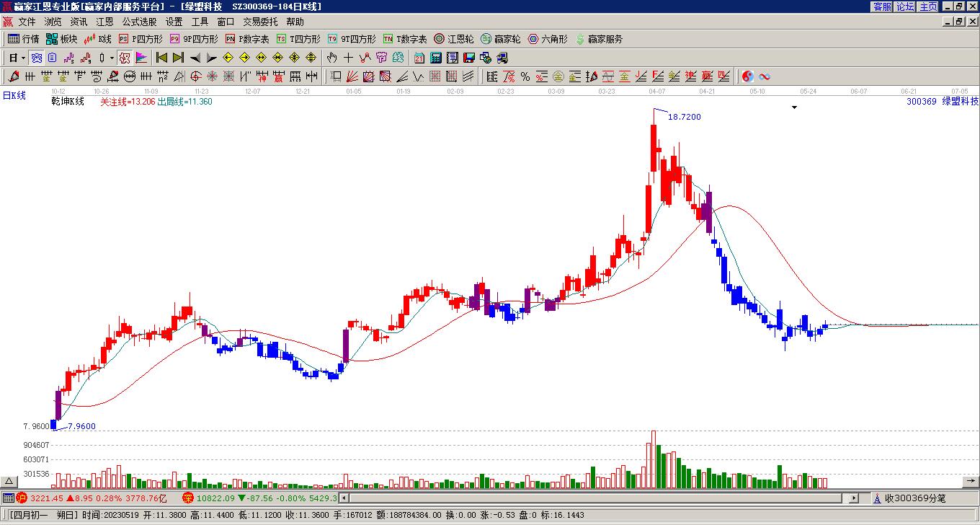Click the yellow diamond left-arrow icon

(228, 58)
